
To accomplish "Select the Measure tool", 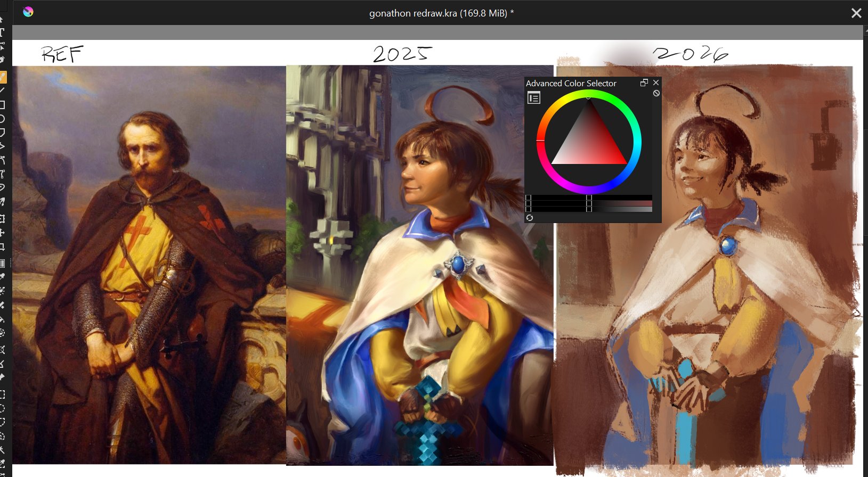I will point(2,364).
